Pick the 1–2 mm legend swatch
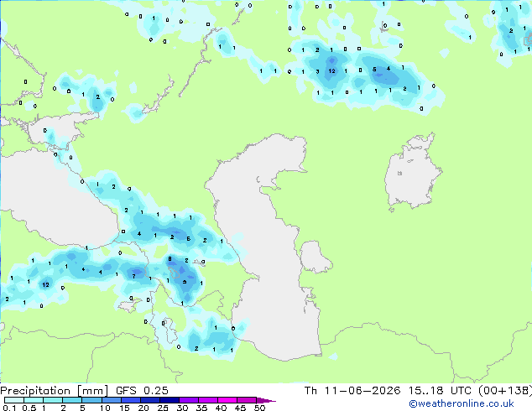 (x=53, y=400)
